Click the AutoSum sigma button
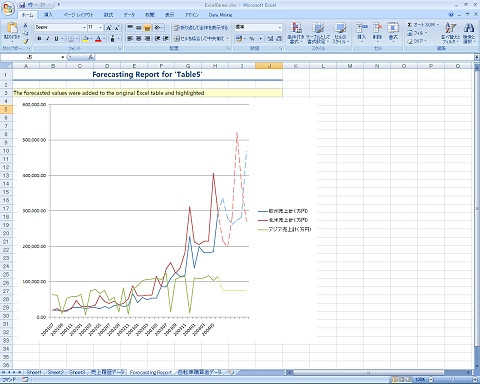 coord(422,25)
